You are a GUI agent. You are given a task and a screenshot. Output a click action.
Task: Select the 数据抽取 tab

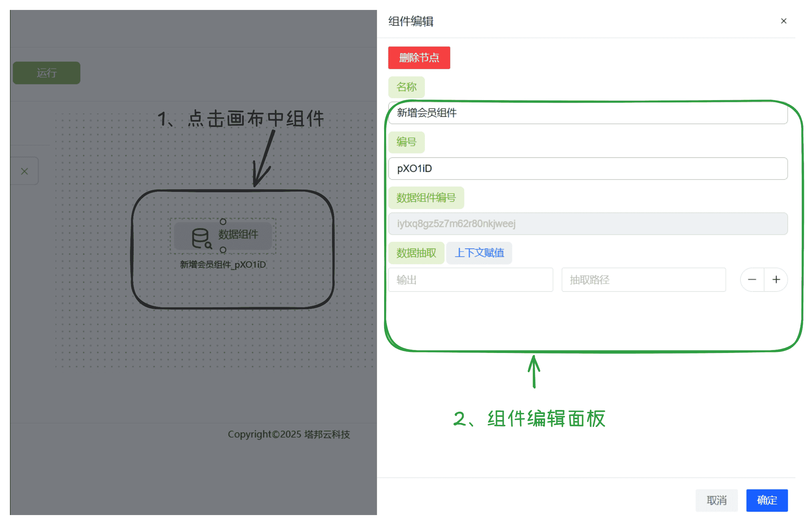click(x=416, y=253)
